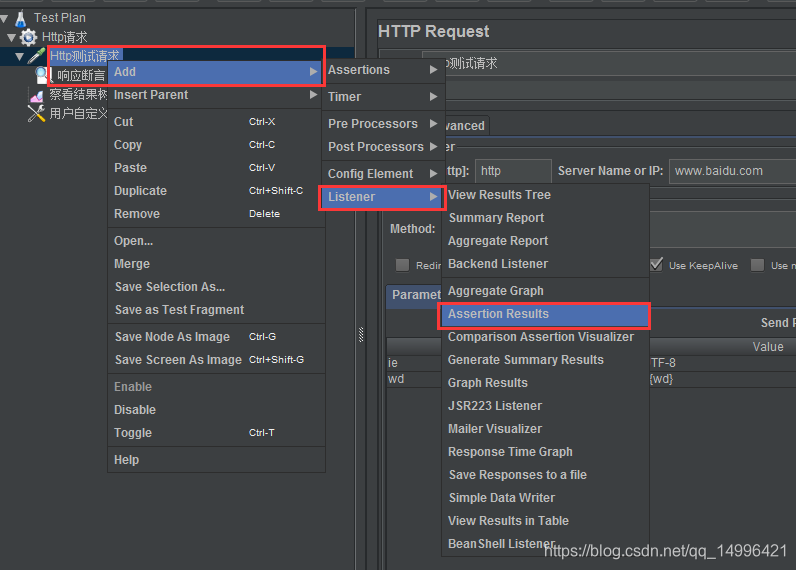Collapse the Http请求 thread group node
The height and width of the screenshot is (570, 796).
[12, 38]
